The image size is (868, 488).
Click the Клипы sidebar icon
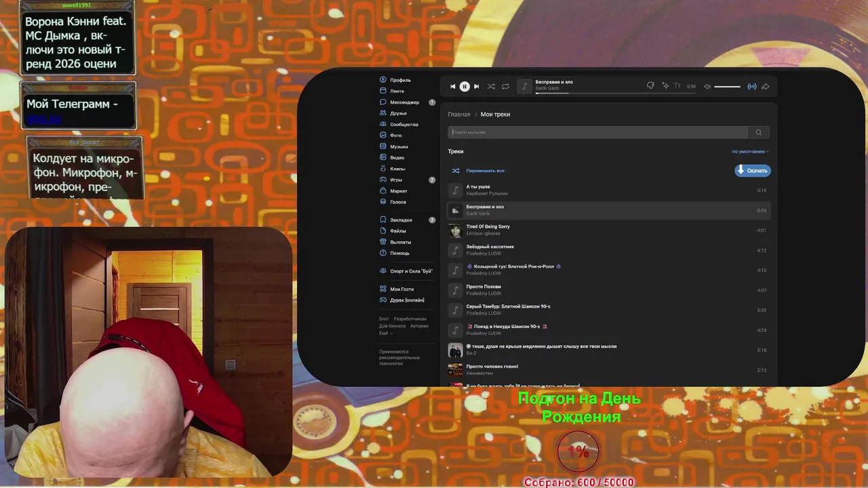coord(383,169)
